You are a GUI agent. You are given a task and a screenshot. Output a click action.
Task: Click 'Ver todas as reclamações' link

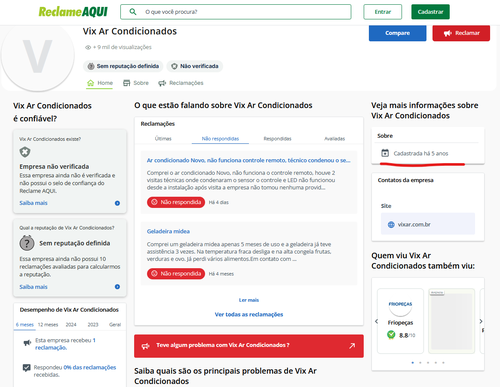(249, 314)
